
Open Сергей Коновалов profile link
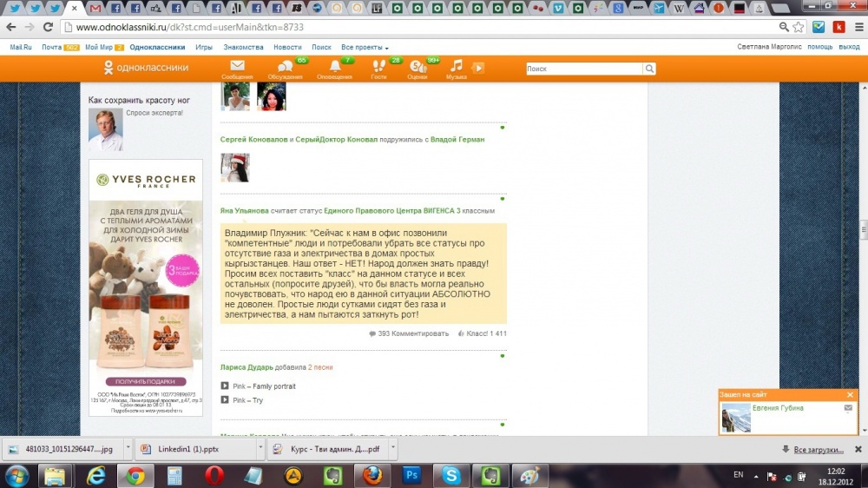click(253, 140)
